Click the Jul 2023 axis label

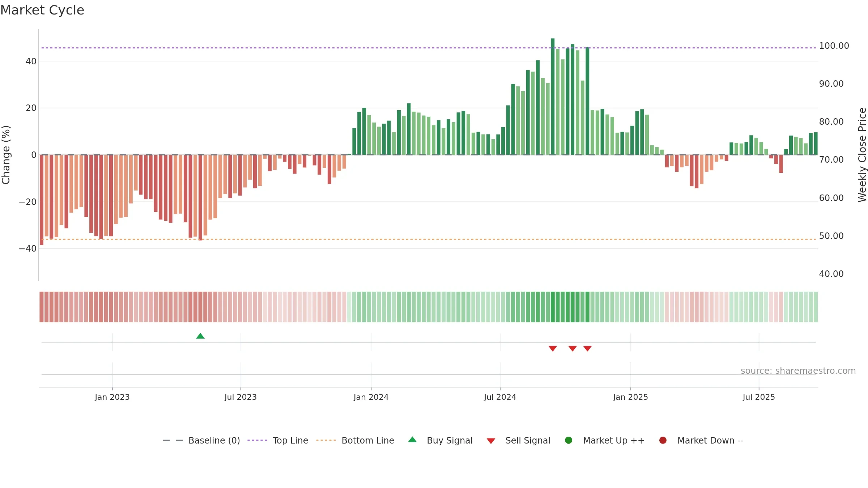pyautogui.click(x=241, y=397)
